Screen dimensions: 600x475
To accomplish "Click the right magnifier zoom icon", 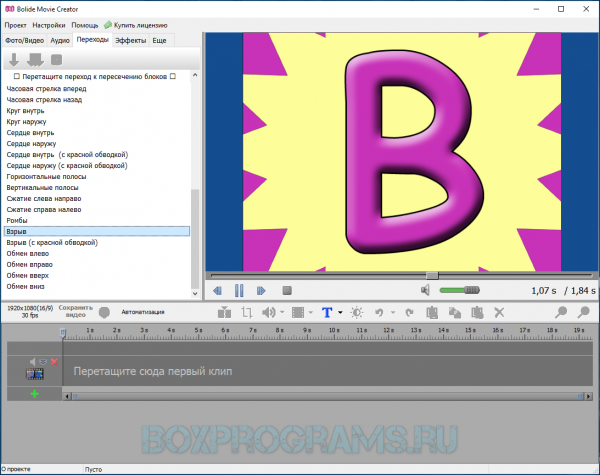I will click(584, 312).
